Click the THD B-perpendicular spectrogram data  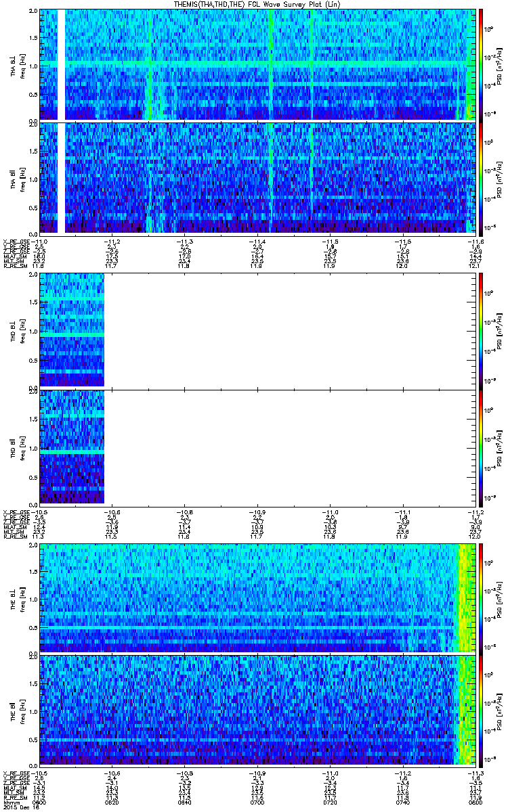(72, 330)
